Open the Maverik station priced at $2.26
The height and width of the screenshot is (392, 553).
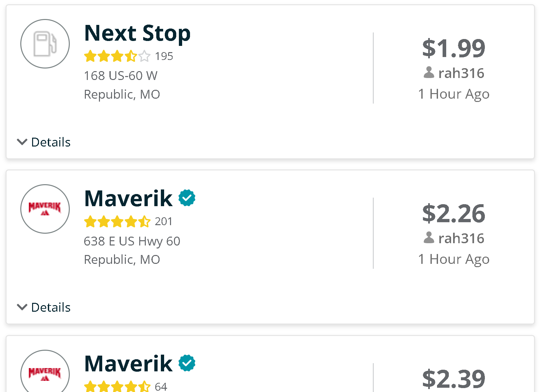[x=128, y=199]
